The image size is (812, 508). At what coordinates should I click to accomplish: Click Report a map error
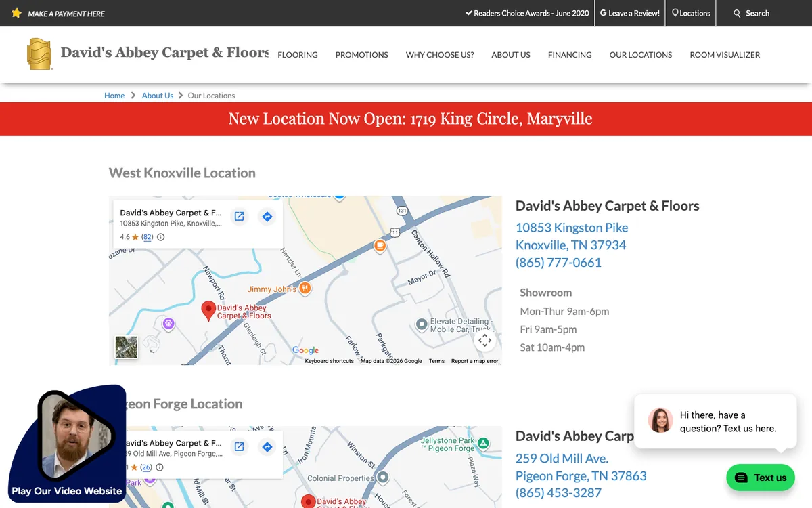pyautogui.click(x=475, y=361)
